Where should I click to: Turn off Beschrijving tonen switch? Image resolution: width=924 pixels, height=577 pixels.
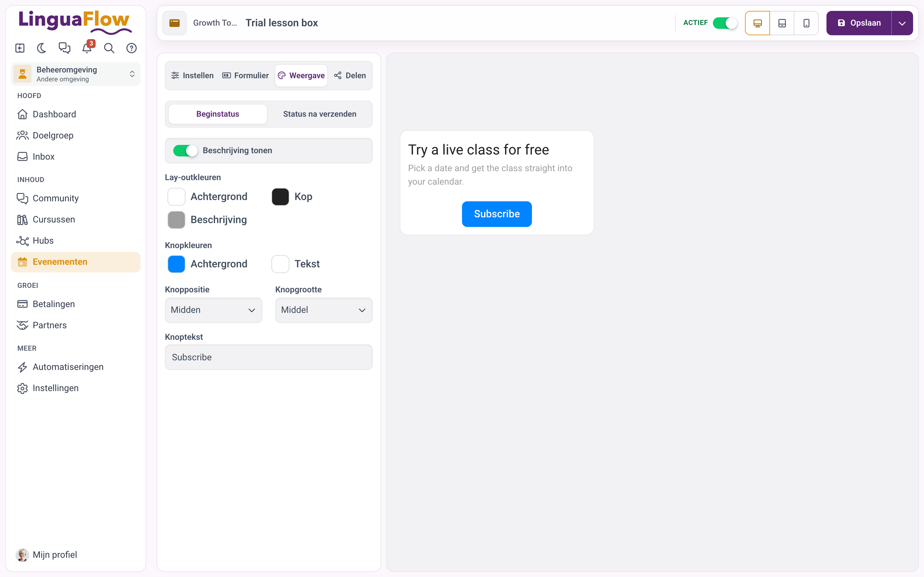[185, 150]
